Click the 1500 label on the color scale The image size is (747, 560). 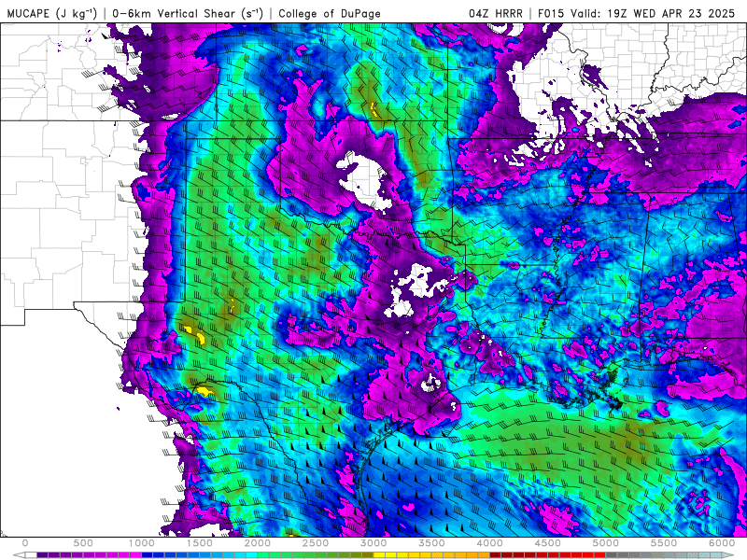pyautogui.click(x=200, y=543)
